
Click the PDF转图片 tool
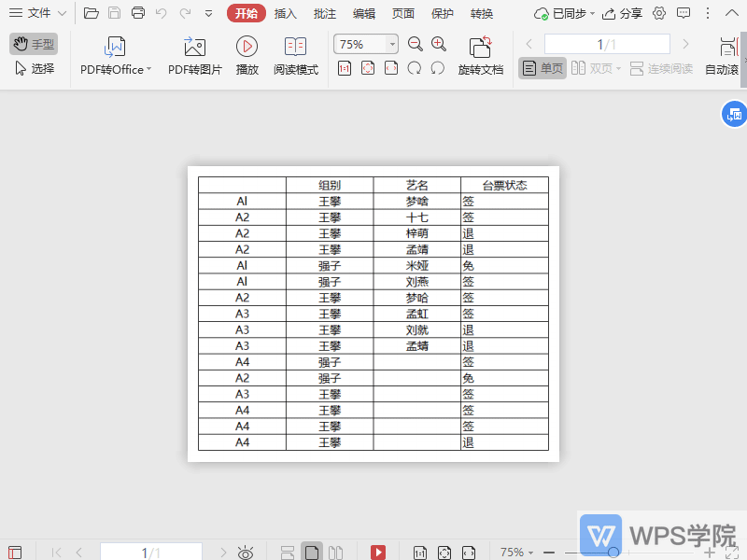point(195,56)
